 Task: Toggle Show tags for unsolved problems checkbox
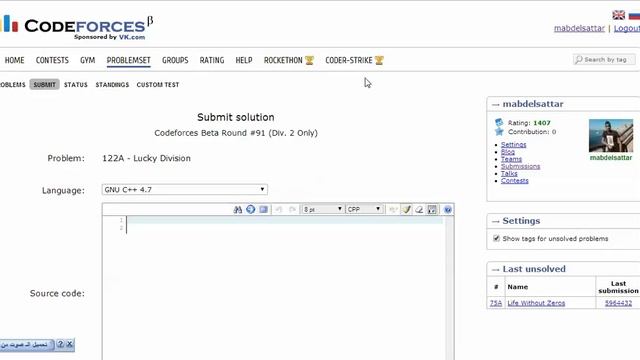click(496, 238)
